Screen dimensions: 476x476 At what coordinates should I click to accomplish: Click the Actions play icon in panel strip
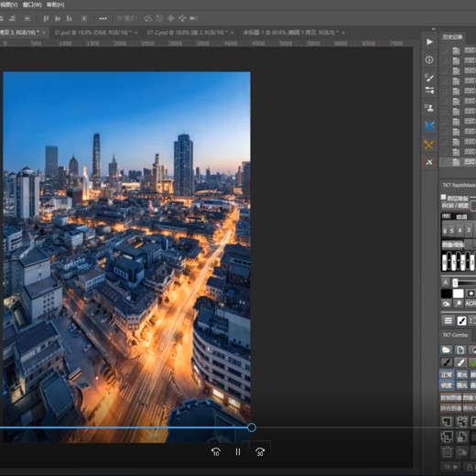coord(429,42)
